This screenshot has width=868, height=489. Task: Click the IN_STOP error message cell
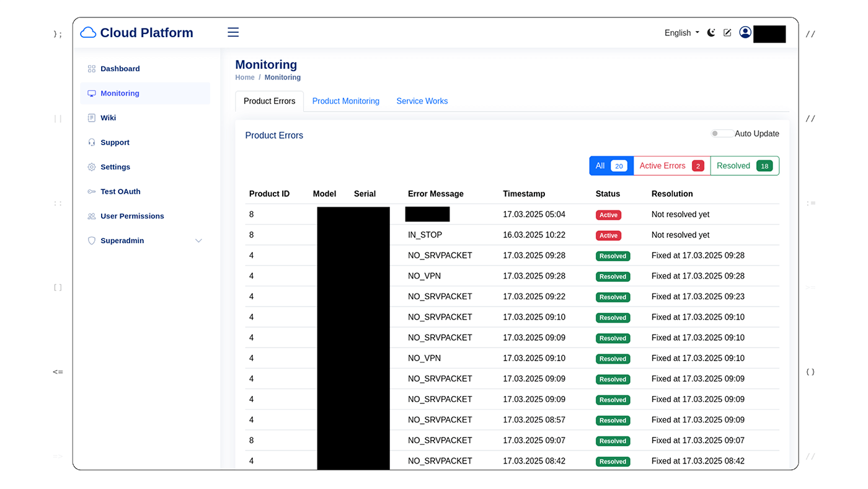point(425,235)
